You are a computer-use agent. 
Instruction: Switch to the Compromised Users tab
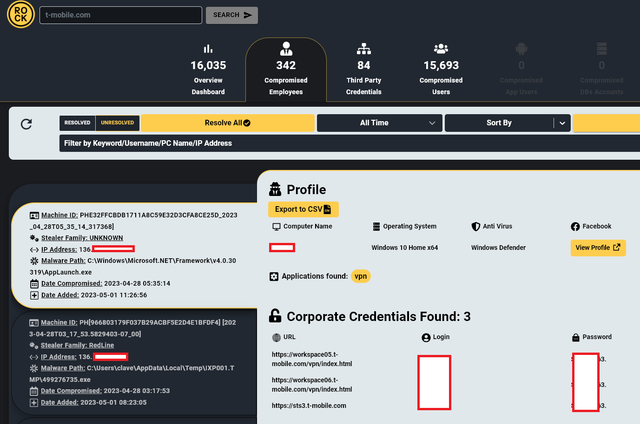tap(441, 69)
